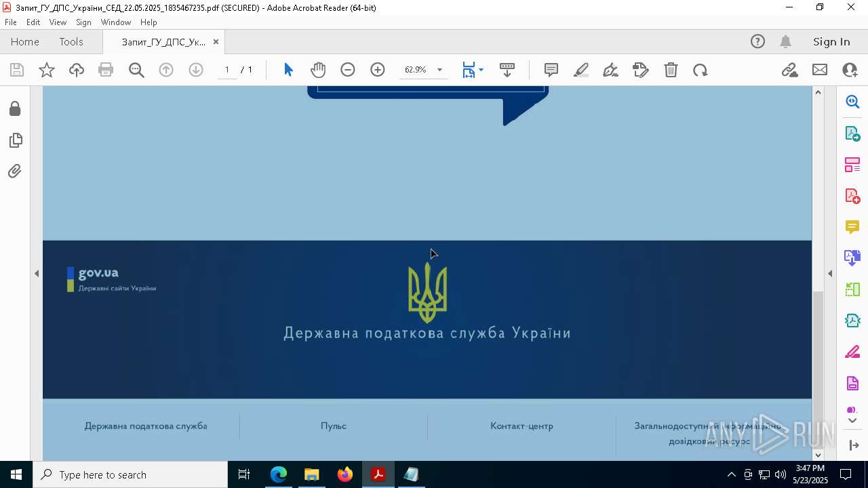This screenshot has width=868, height=488.
Task: Open the File menu
Action: pyautogui.click(x=11, y=22)
